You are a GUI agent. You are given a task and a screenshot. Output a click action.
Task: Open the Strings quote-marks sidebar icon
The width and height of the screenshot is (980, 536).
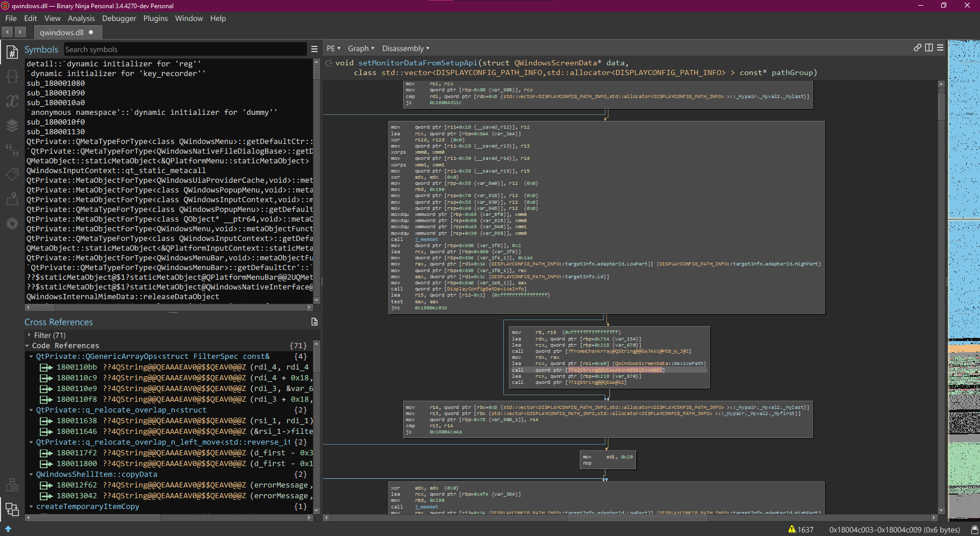coord(12,150)
